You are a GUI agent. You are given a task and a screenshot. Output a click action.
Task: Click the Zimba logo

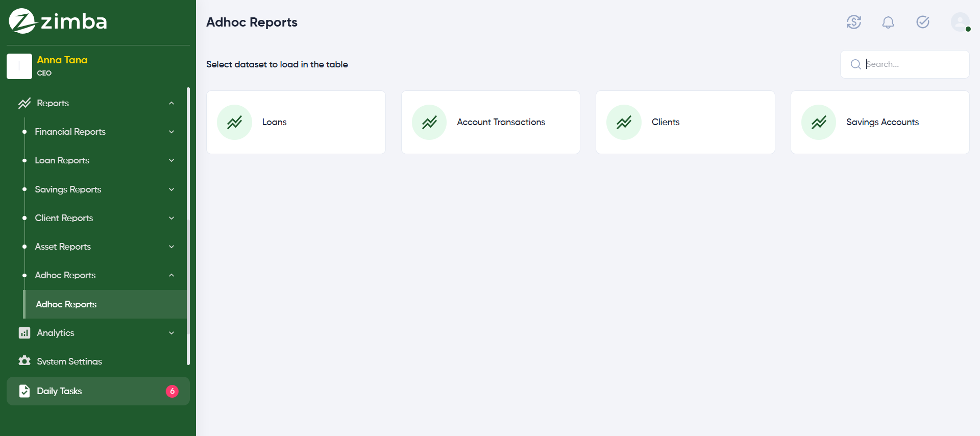coord(58,21)
